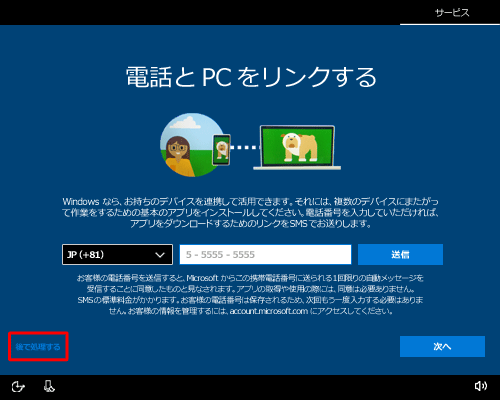500x400 pixels.
Task: Click the phone and laptop link illustration
Action: [251, 145]
